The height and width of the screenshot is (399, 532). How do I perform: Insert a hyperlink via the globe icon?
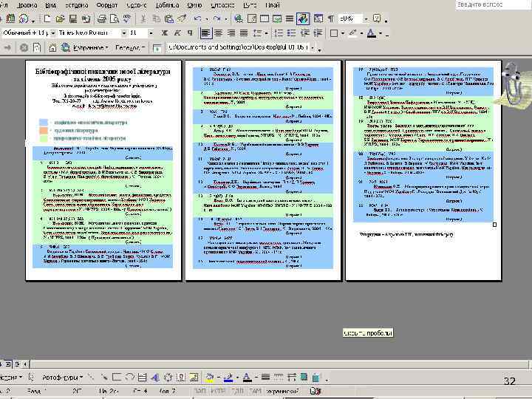[239, 19]
